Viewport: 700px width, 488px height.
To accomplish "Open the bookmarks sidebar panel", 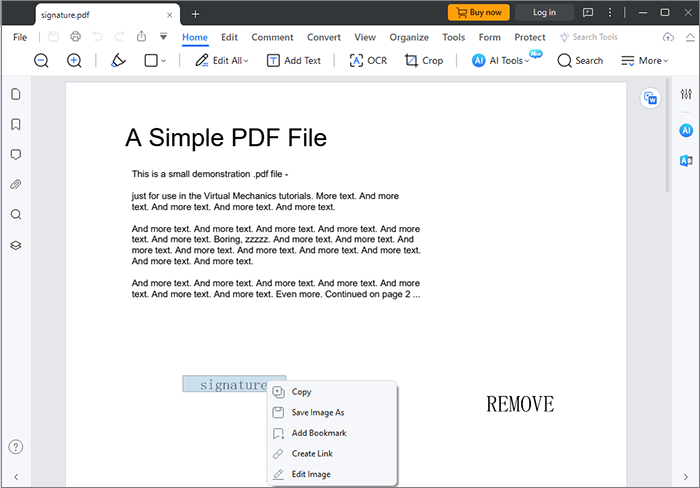I will (x=16, y=124).
